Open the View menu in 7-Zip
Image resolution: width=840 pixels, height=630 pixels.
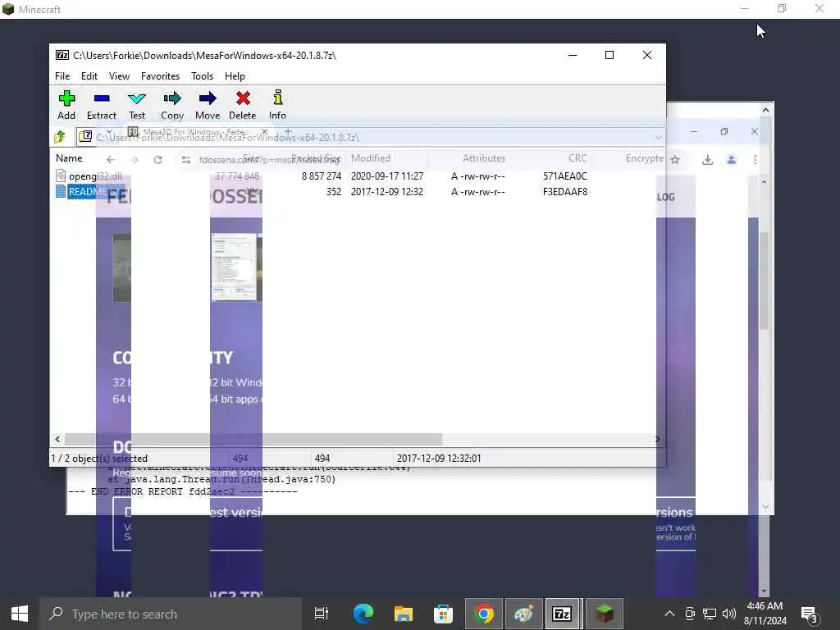(119, 76)
